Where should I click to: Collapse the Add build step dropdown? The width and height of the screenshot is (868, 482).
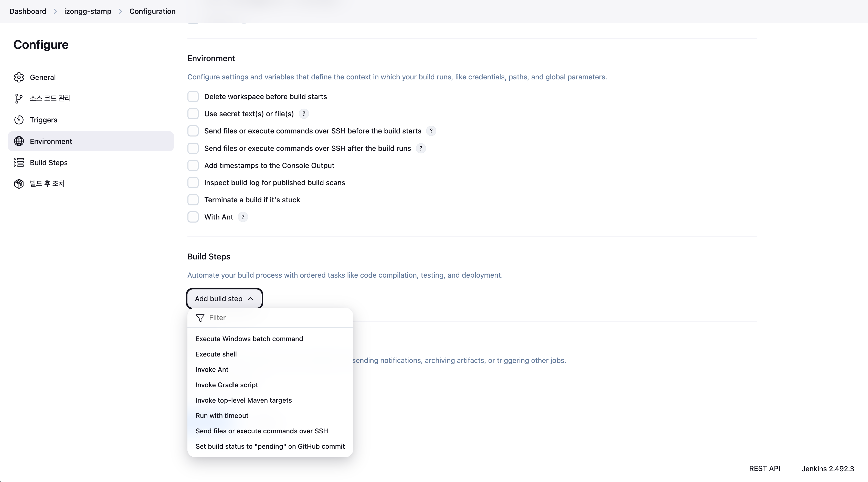point(224,299)
